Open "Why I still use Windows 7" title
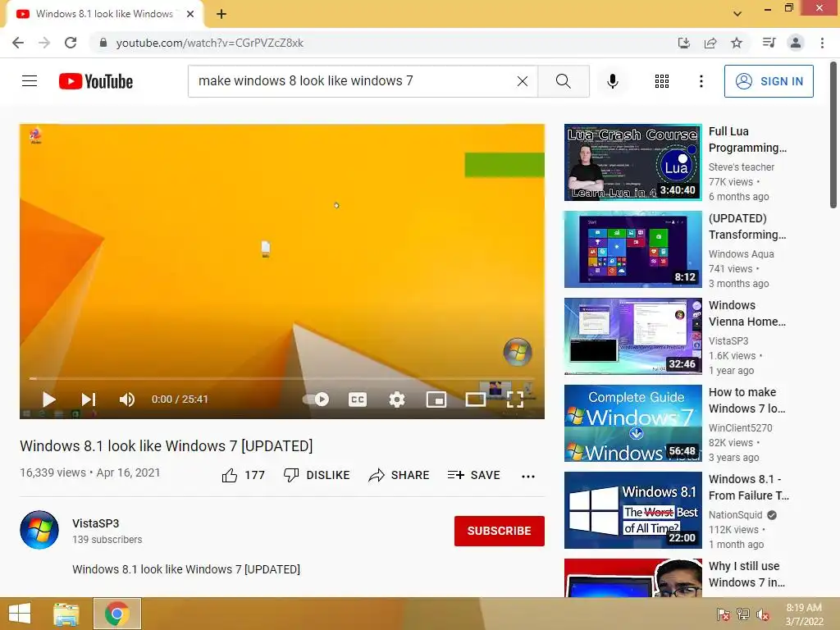This screenshot has height=630, width=840. tap(746, 573)
